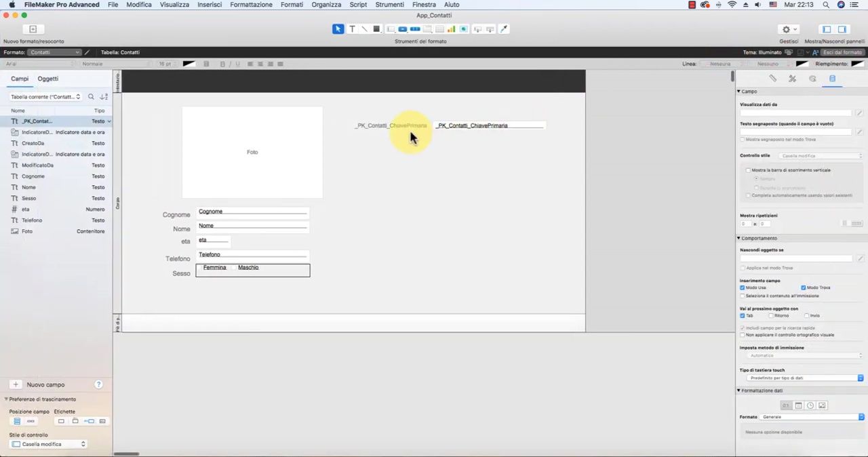
Task: Open the help question mark button
Action: [98, 384]
